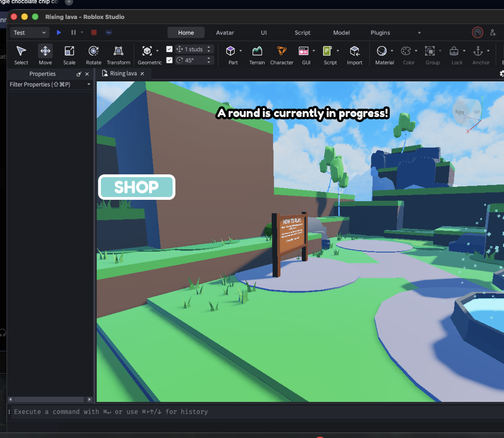
Task: Expand the GUI dropdown arrow
Action: coord(314,51)
